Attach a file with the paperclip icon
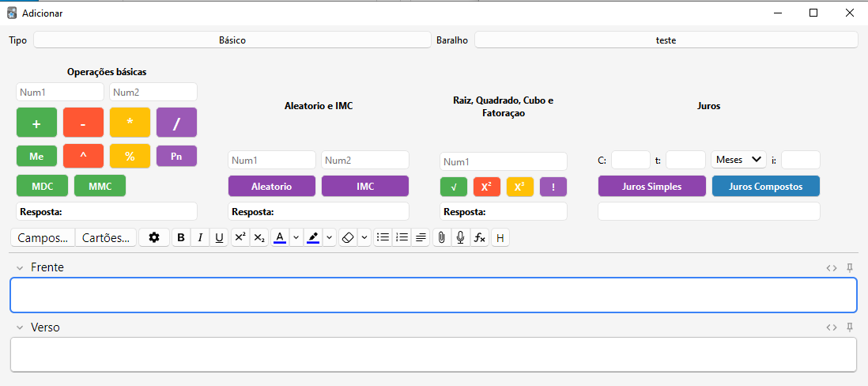Screen dimensions: 868x386 tap(442, 237)
